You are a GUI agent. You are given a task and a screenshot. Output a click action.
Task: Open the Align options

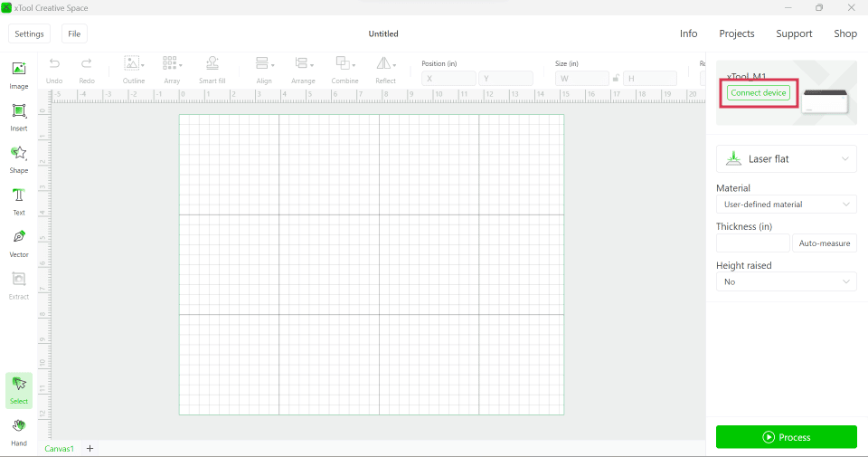pos(264,71)
